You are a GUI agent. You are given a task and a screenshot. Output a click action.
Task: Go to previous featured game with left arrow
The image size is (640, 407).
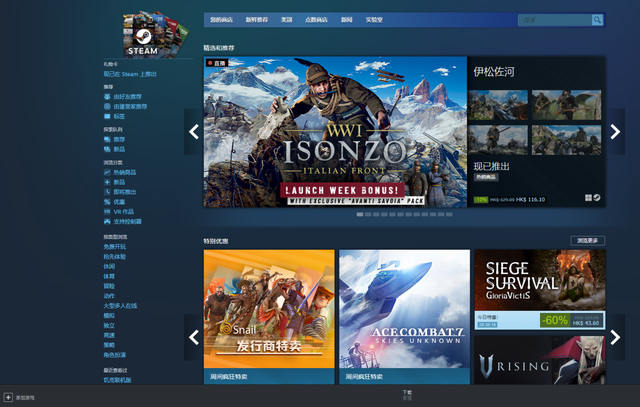click(193, 132)
